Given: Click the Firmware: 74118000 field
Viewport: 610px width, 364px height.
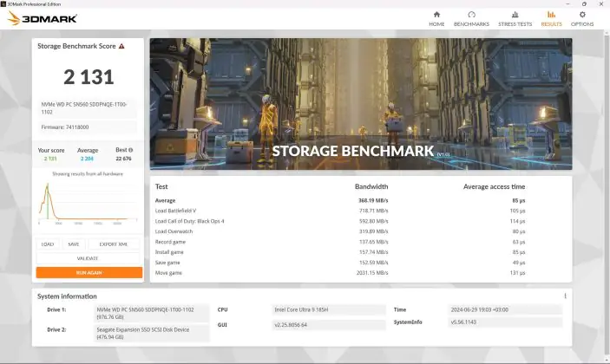Looking at the screenshot, I should pos(88,127).
